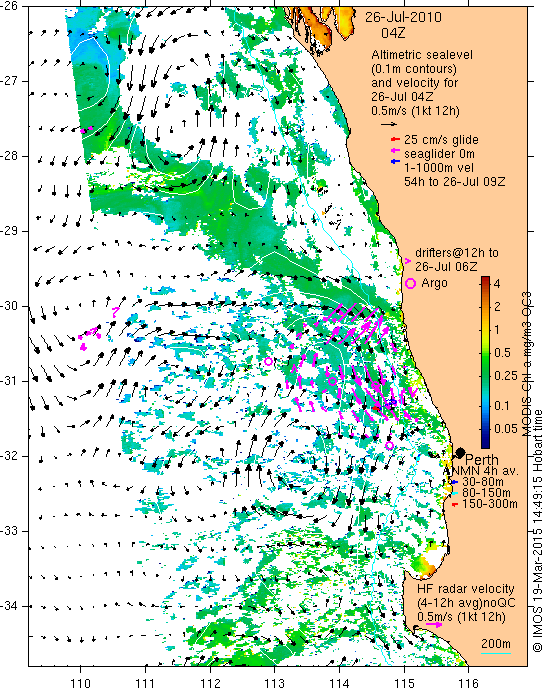Click the '26-Jul 06Z' drifter time text
The image size is (550, 690).
point(446,267)
